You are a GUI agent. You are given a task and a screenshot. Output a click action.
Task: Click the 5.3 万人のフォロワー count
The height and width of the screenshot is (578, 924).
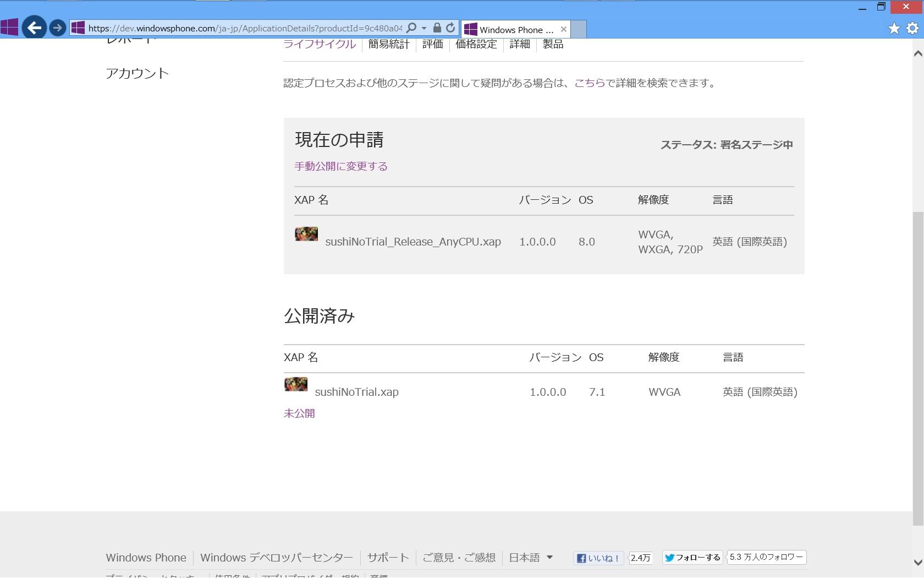tap(767, 557)
